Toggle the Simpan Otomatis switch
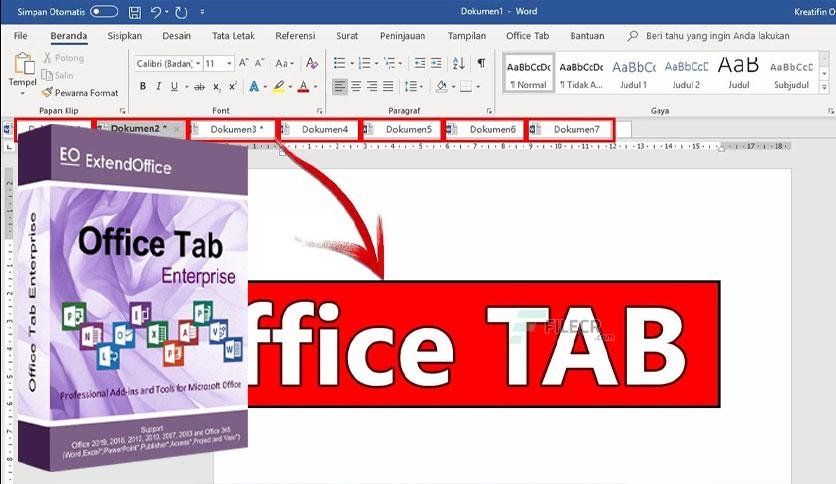Image resolution: width=836 pixels, height=484 pixels. 103,11
